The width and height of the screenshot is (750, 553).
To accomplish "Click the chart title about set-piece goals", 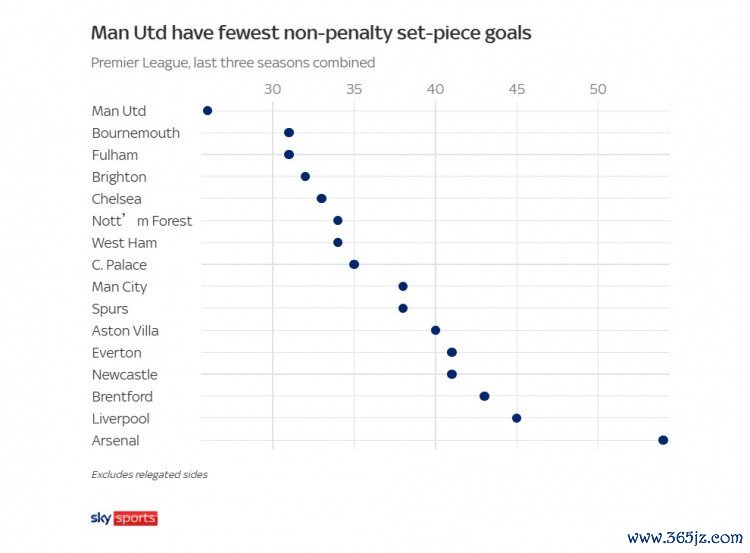I will point(311,33).
